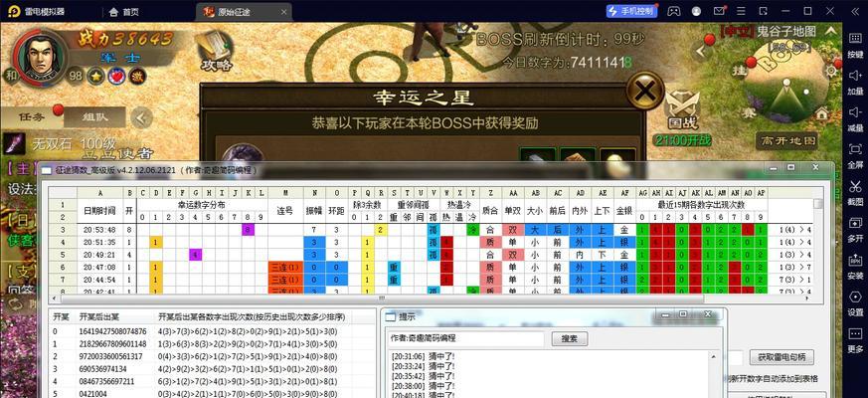Viewport: 868px width, 398px height.
Task: Open the 首页 home tab in emulator
Action: [124, 12]
